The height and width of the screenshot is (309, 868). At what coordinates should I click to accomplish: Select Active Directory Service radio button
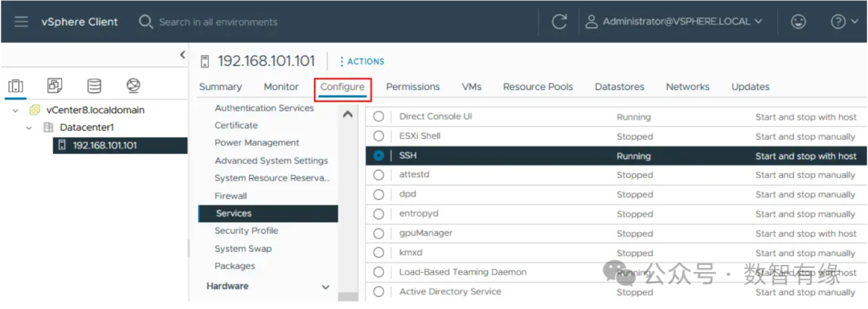(379, 291)
